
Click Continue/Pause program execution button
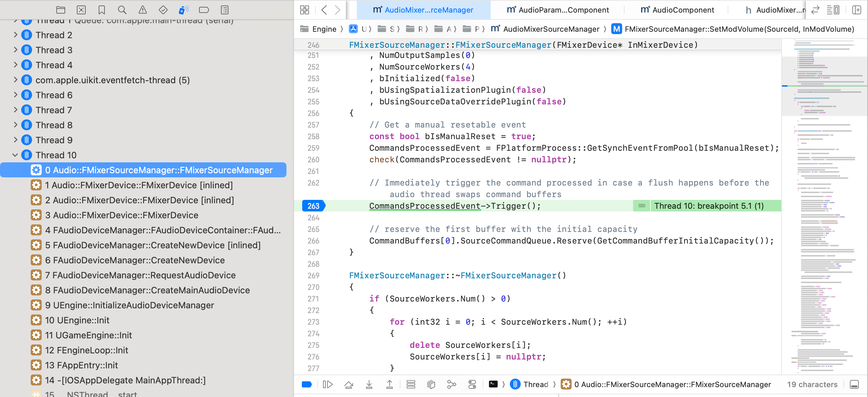327,385
